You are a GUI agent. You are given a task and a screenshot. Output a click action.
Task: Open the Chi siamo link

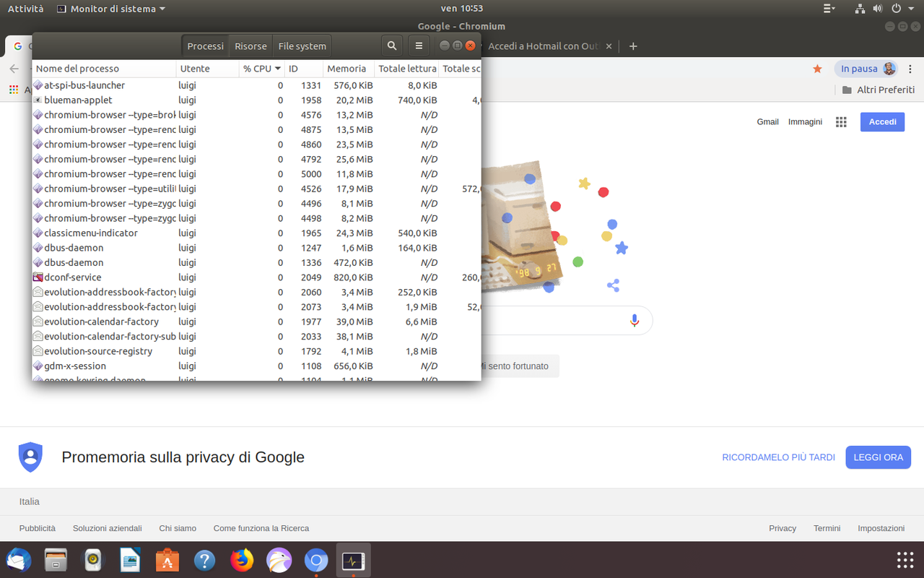coord(178,528)
